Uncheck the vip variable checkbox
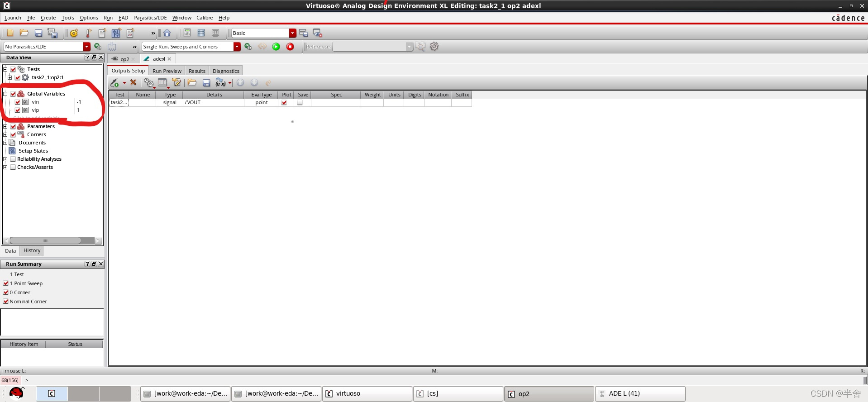Image resolution: width=868 pixels, height=402 pixels. pyautogui.click(x=18, y=110)
